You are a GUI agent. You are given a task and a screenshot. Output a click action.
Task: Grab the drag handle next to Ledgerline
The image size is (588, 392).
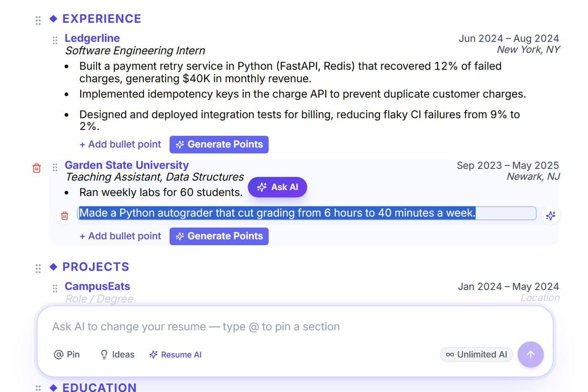click(55, 40)
